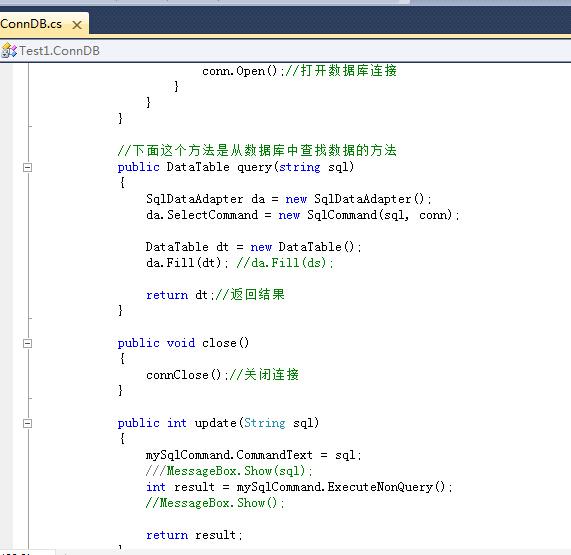Click 'public void close()' declaration
This screenshot has width=571, height=555.
click(183, 343)
